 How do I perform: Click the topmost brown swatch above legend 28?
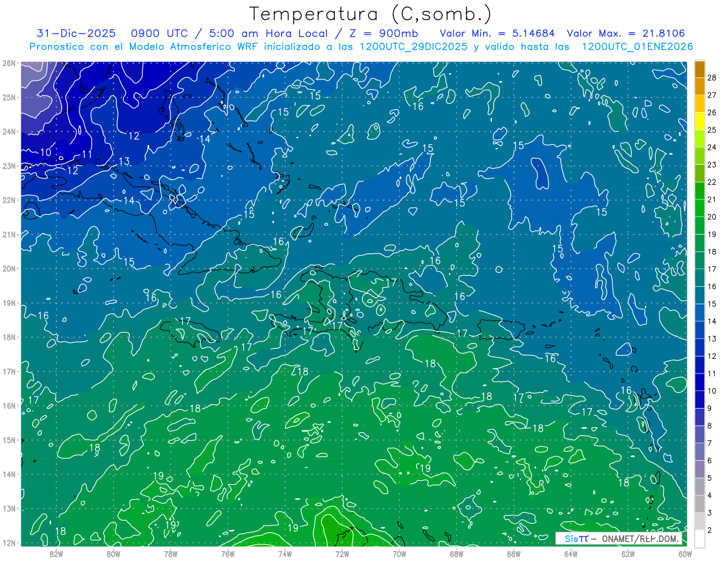tap(699, 69)
